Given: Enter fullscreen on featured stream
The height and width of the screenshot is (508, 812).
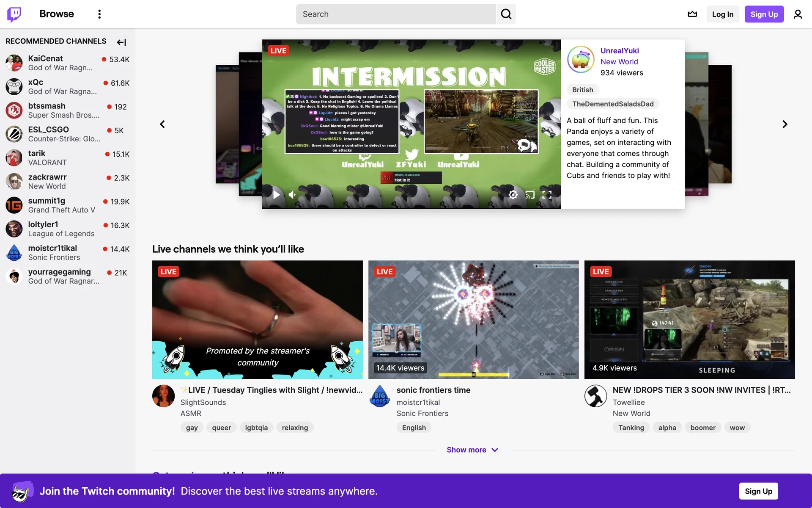Looking at the screenshot, I should point(547,195).
